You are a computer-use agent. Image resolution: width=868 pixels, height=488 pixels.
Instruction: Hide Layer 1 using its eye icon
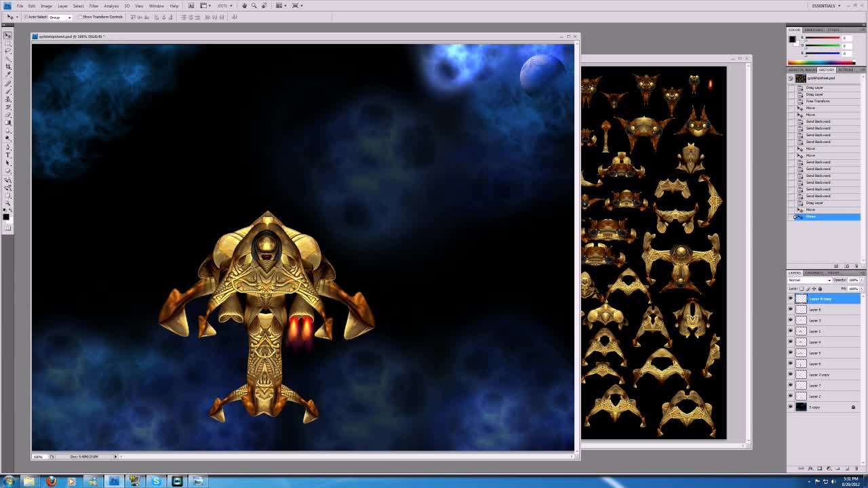click(791, 331)
